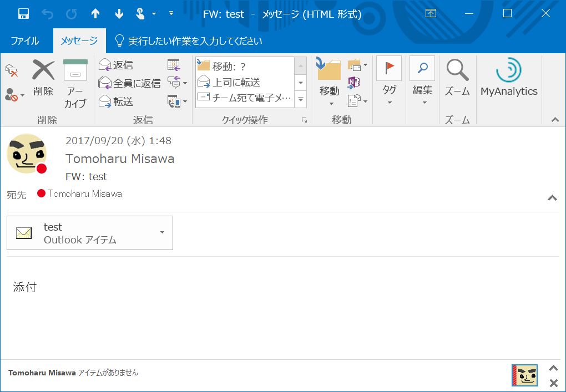This screenshot has height=392, width=566.
Task: Reply with meeting icon
Action: click(174, 65)
